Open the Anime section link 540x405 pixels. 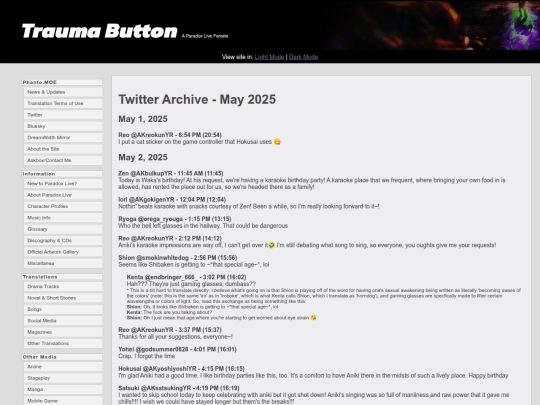tap(63, 367)
